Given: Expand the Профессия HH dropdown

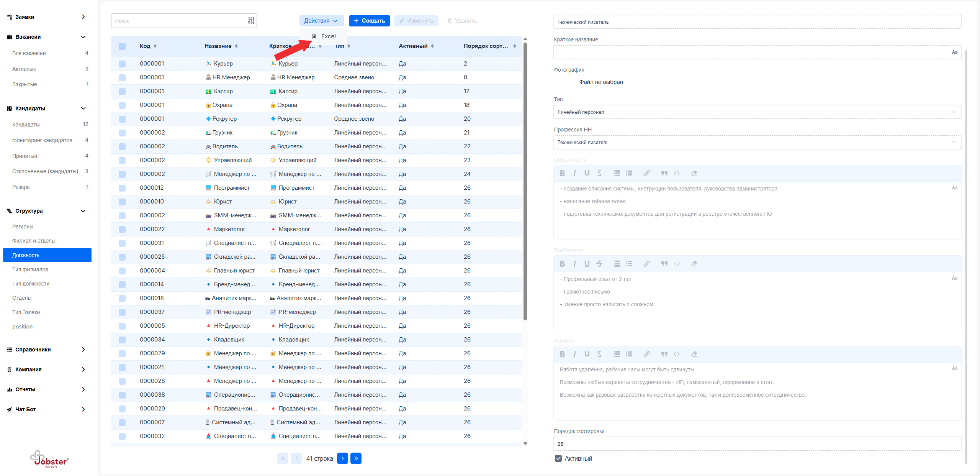Looking at the screenshot, I should point(757,142).
